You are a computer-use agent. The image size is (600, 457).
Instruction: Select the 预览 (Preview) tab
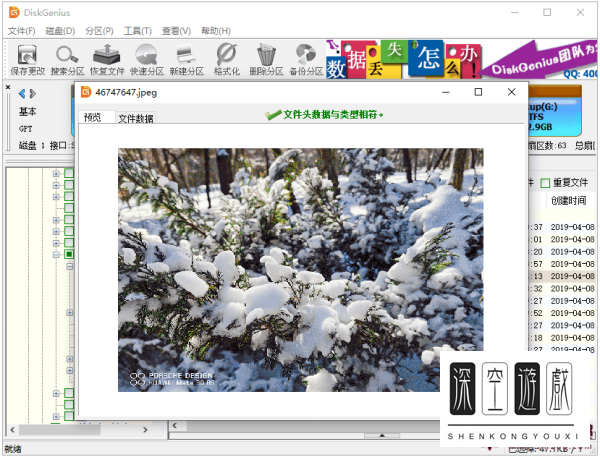pyautogui.click(x=93, y=117)
